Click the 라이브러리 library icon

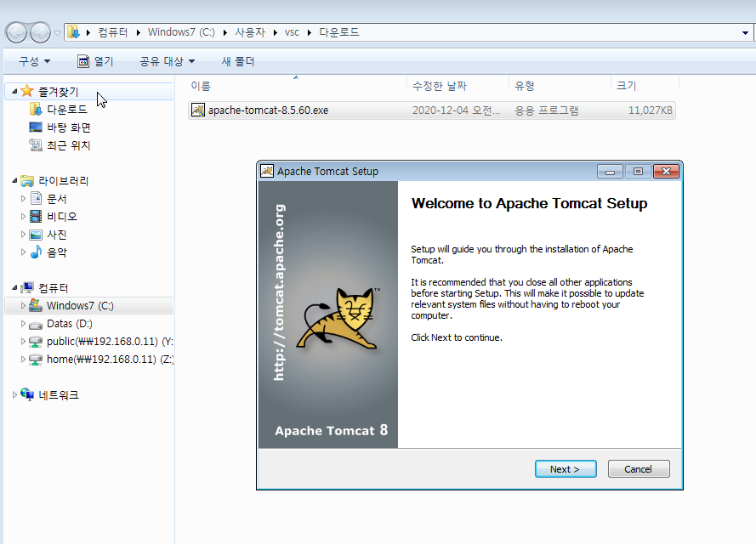point(27,181)
